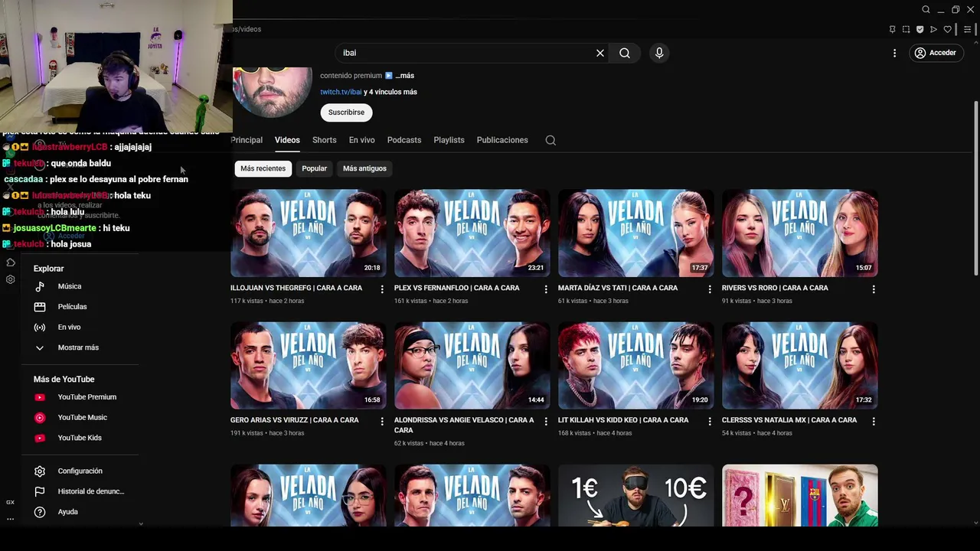Open more options for Alondrissa vs Angie Velasco
This screenshot has width=980, height=551.
click(x=546, y=422)
